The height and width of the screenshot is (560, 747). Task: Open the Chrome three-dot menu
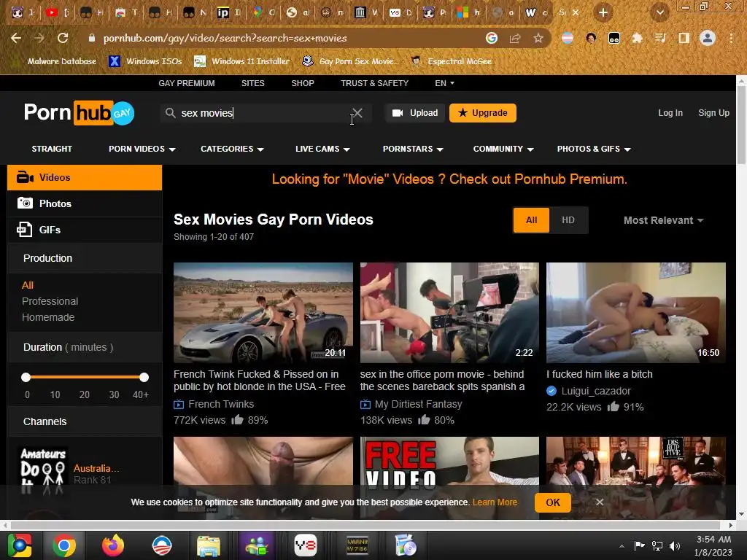(x=731, y=38)
